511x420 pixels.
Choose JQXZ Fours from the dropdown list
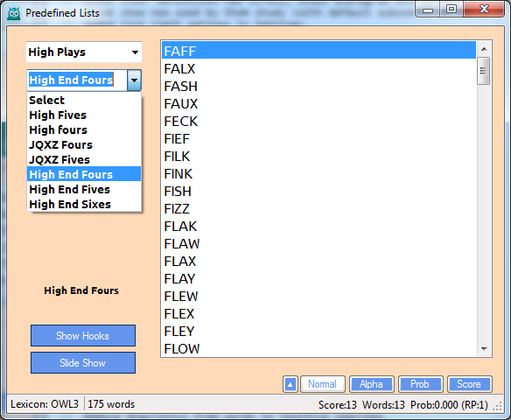coord(61,144)
